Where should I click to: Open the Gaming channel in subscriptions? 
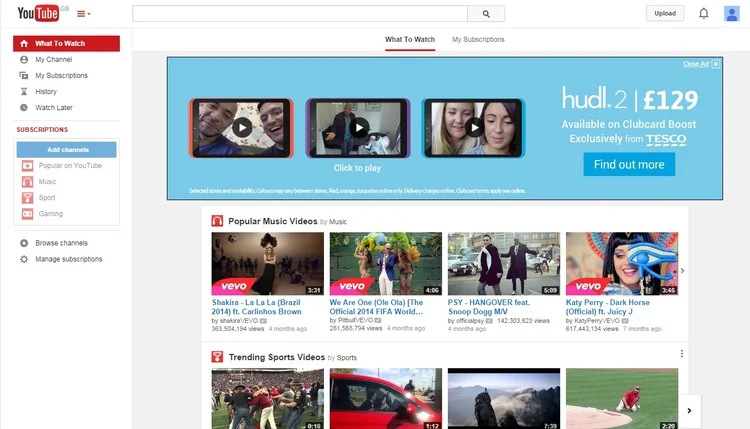pyautogui.click(x=51, y=214)
